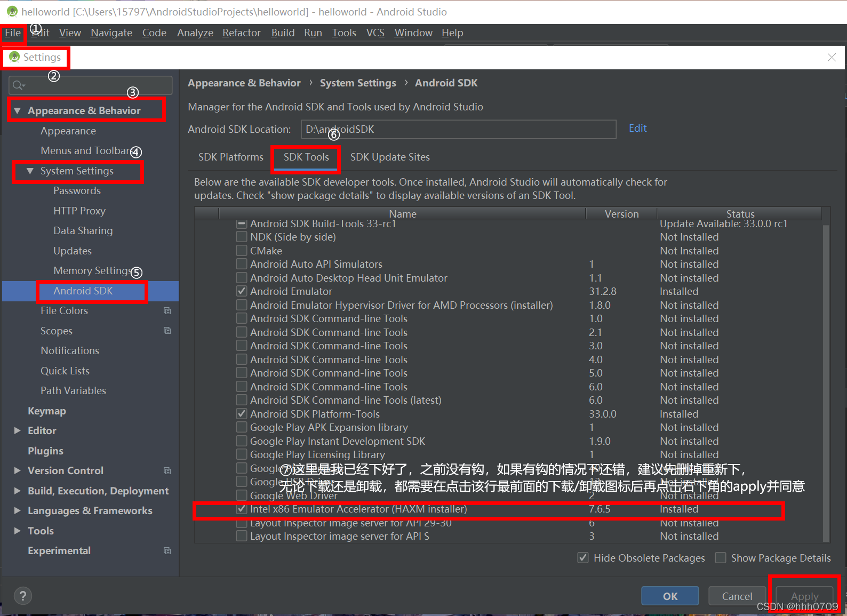Check Google Play APK Expansion library checkbox
The image size is (847, 616).
(x=242, y=427)
